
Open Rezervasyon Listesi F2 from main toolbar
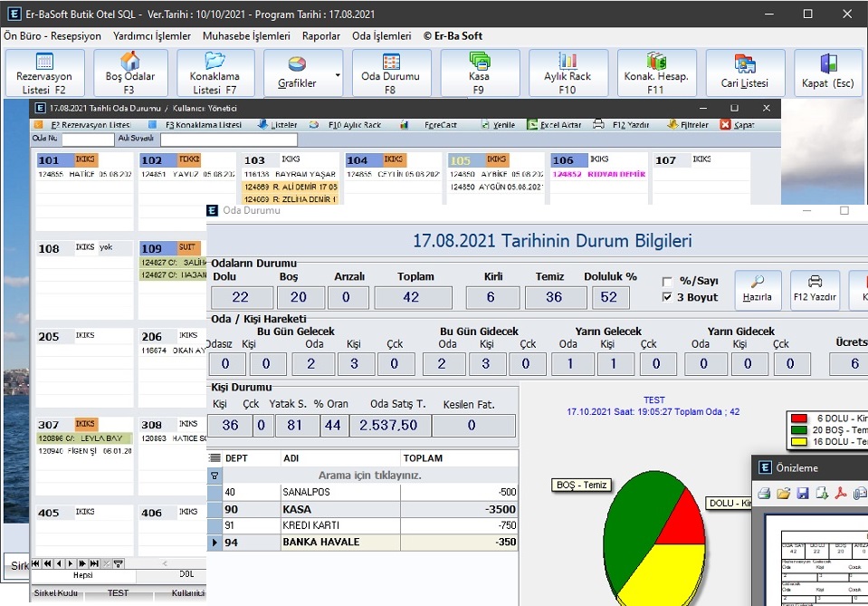(x=45, y=72)
